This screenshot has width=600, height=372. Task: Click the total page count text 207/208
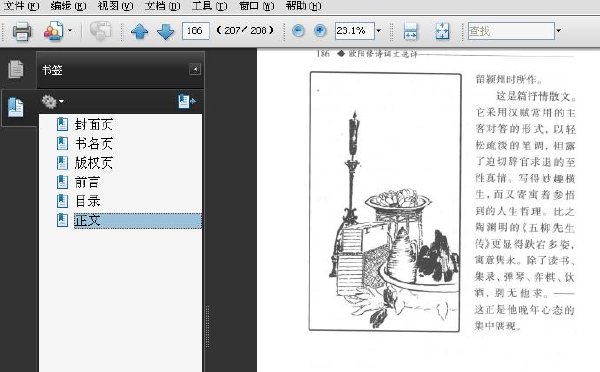click(245, 30)
